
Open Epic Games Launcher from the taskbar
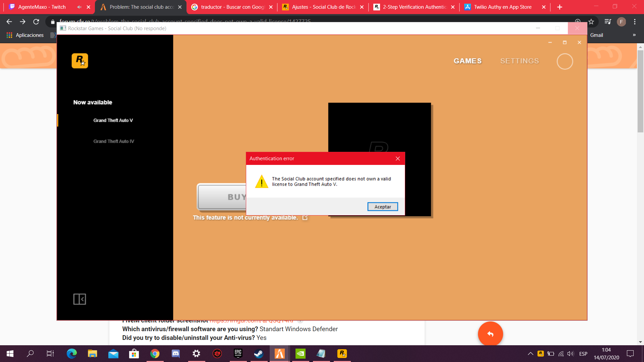click(238, 354)
